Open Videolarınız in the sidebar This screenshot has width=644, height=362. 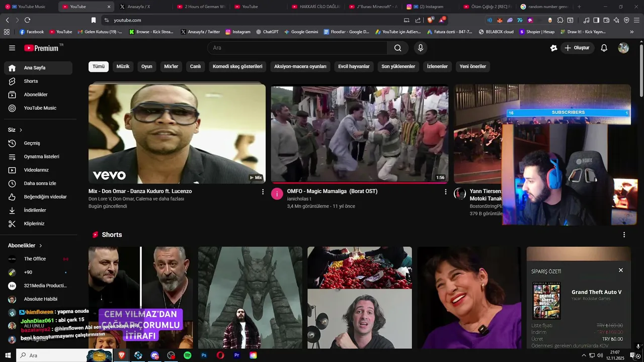pos(38,170)
